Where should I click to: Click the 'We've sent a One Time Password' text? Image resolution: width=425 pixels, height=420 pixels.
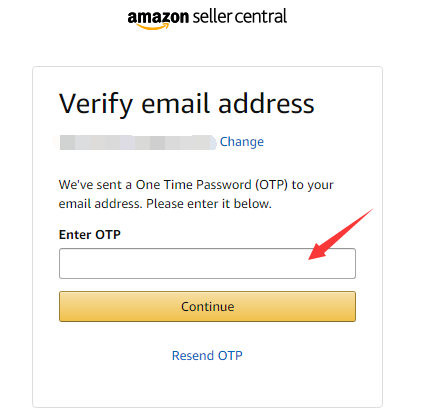pos(196,185)
